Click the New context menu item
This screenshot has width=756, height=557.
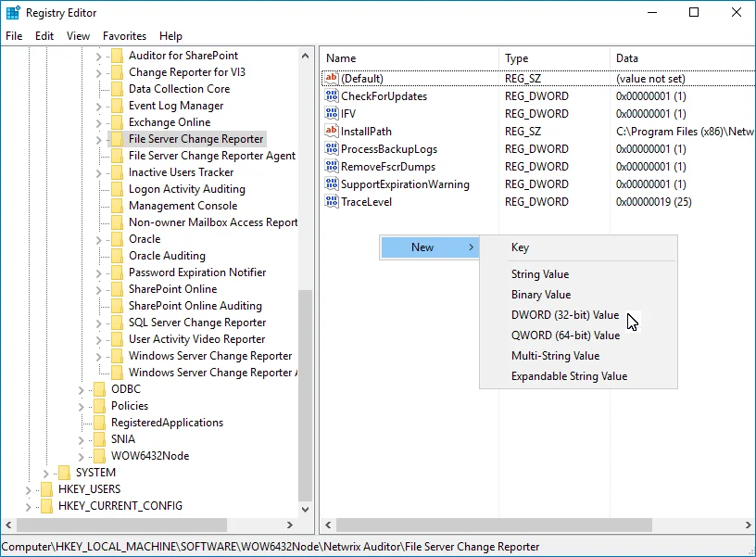pyautogui.click(x=430, y=247)
